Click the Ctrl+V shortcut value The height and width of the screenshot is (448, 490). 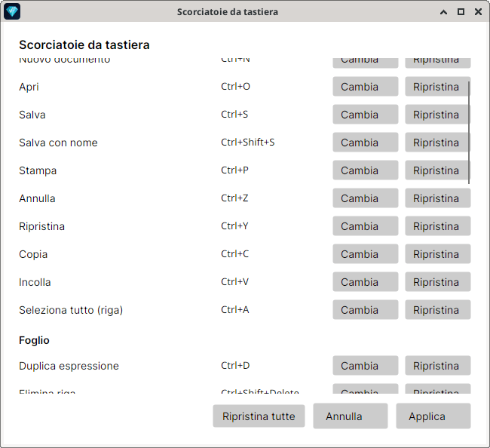(x=234, y=282)
